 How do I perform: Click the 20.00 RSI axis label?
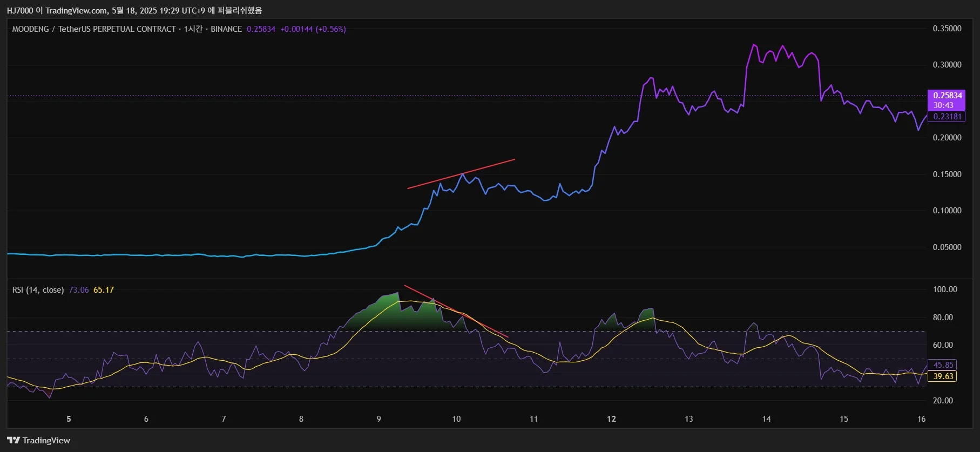point(943,401)
